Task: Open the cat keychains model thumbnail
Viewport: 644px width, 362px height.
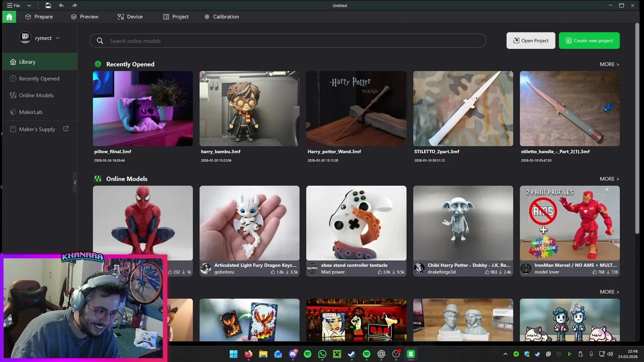Action: (x=570, y=320)
